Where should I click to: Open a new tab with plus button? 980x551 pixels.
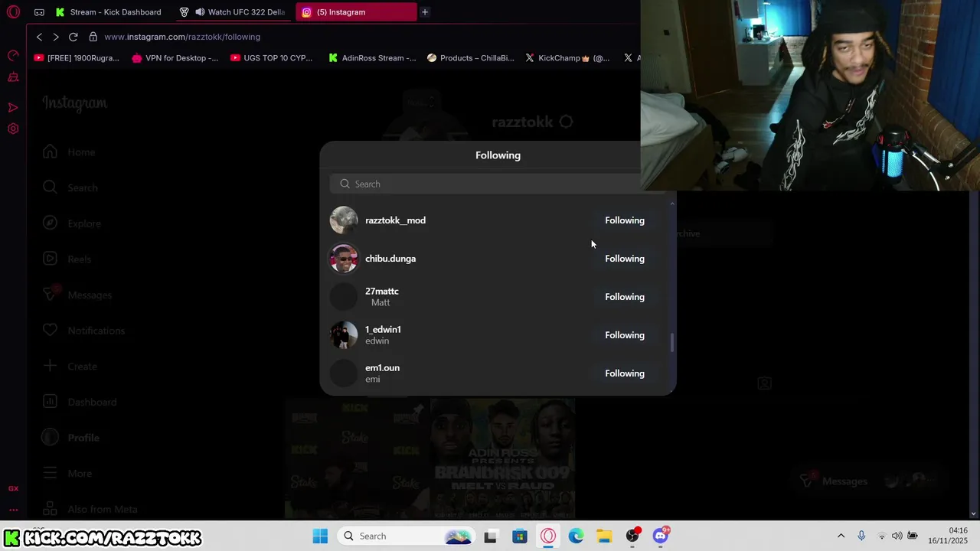pyautogui.click(x=425, y=12)
